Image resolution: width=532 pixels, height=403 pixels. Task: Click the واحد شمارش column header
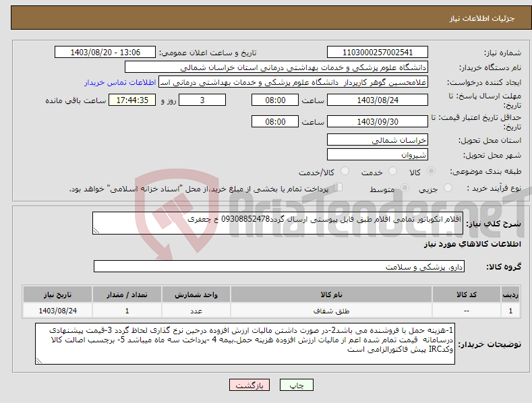(x=196, y=294)
